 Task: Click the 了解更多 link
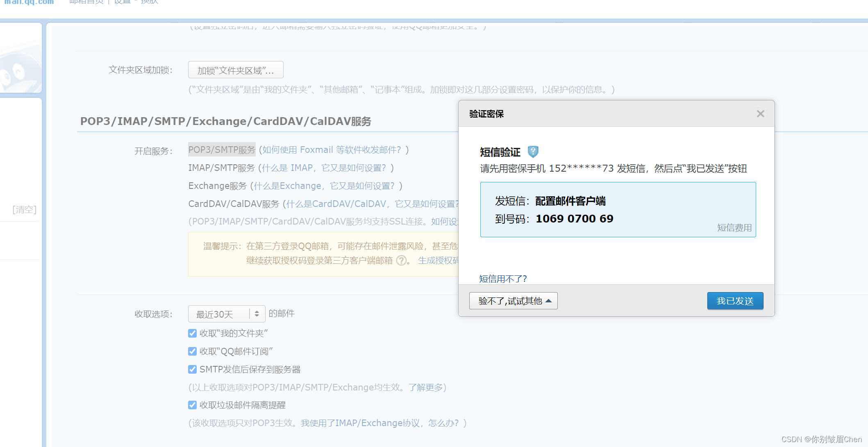pos(426,388)
